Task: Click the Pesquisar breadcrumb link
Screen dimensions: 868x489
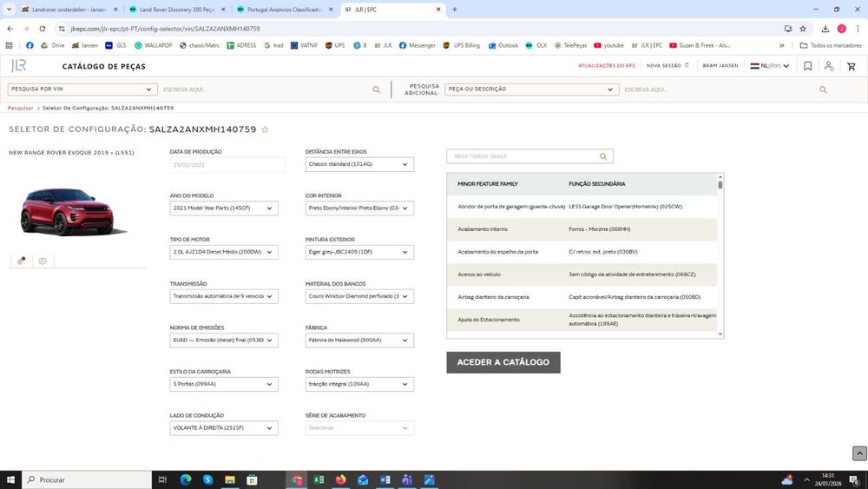Action: (21, 108)
